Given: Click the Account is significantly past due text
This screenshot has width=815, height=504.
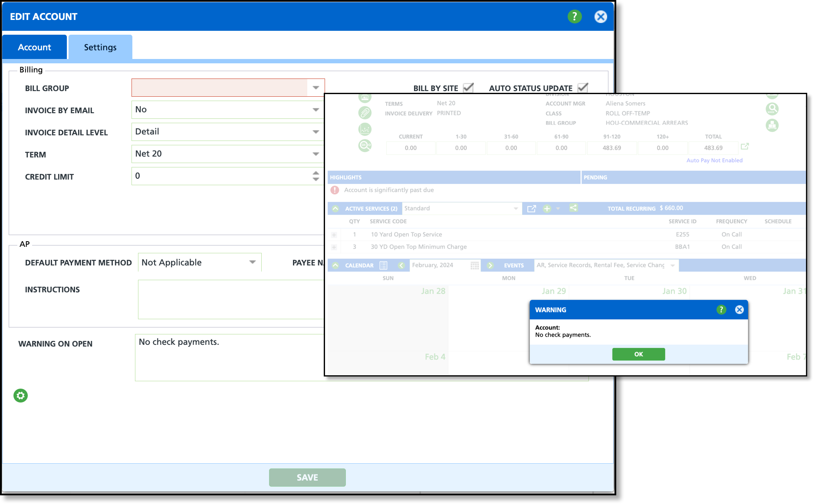Looking at the screenshot, I should [x=389, y=190].
